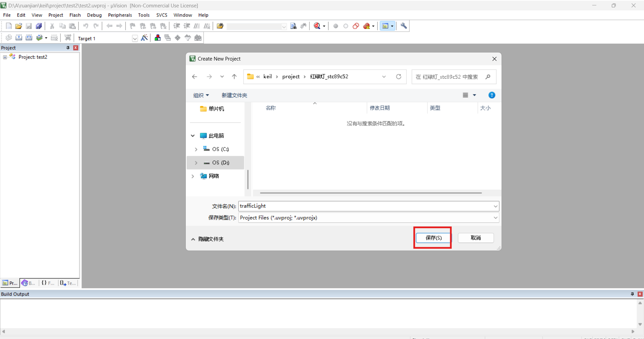The width and height of the screenshot is (644, 339).
Task: Click the Redo arrow icon
Action: click(x=96, y=26)
